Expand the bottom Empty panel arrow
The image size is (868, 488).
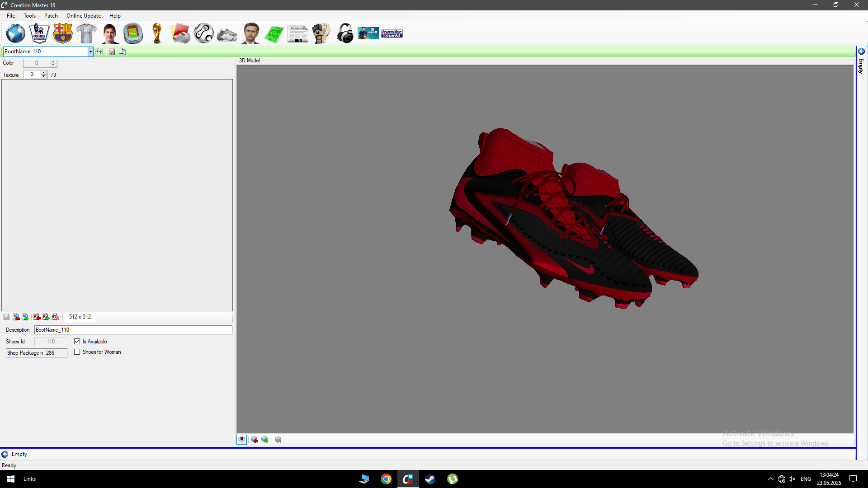click(5, 454)
